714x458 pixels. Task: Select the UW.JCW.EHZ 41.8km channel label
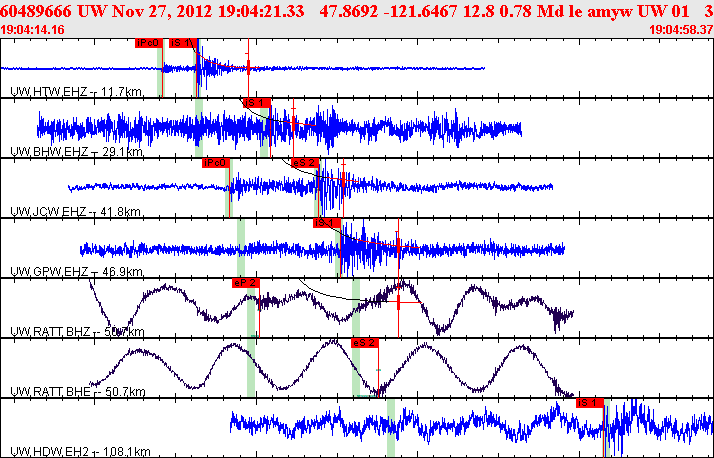click(x=75, y=212)
